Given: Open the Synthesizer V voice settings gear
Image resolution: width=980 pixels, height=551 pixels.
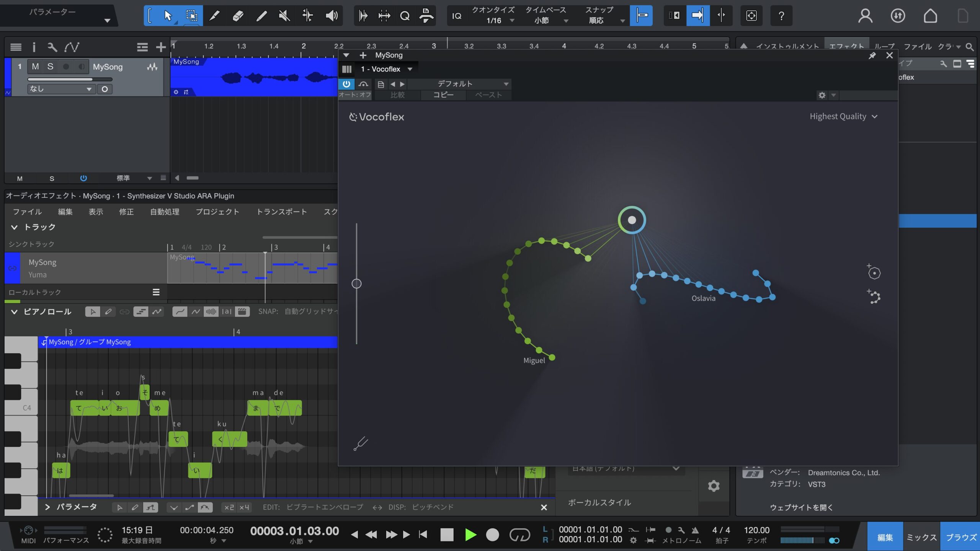Looking at the screenshot, I should point(714,486).
